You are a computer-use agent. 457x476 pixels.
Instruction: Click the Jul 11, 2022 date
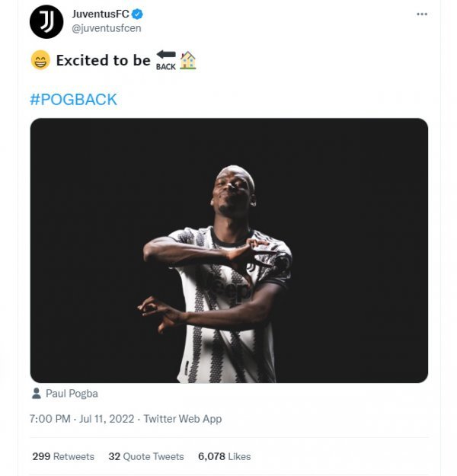coord(107,419)
